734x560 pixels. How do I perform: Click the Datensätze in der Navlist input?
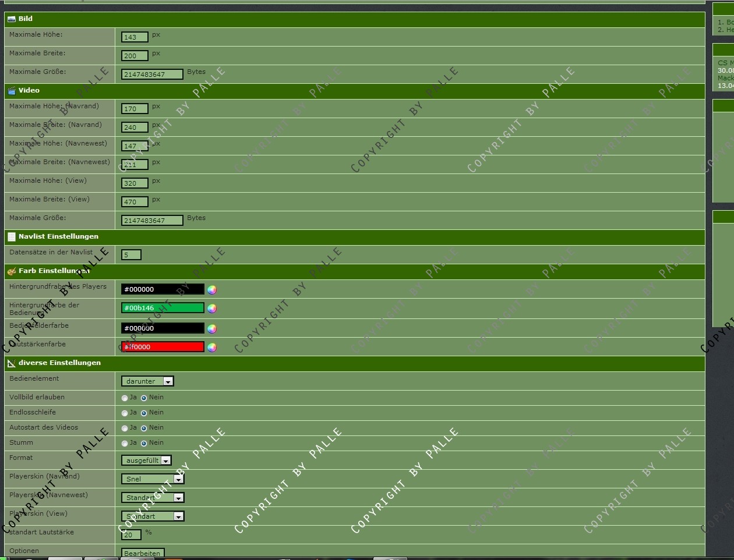point(131,254)
